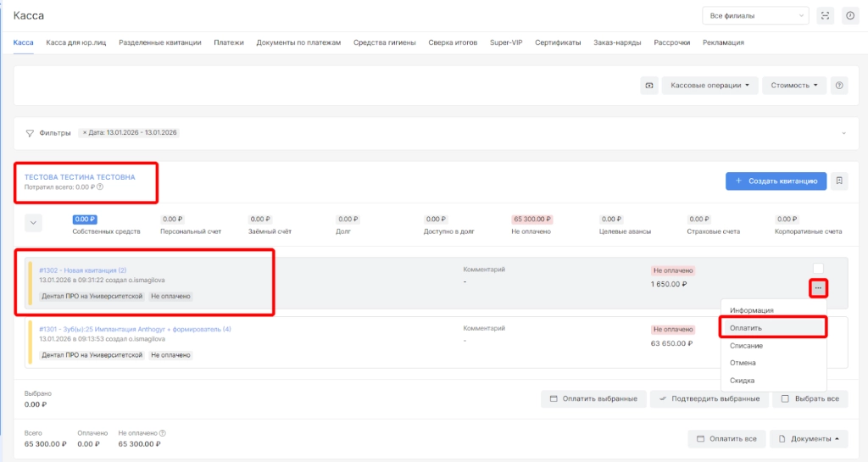Click the scan icon beside the branch selector
This screenshot has width=868, height=462.
click(x=825, y=15)
